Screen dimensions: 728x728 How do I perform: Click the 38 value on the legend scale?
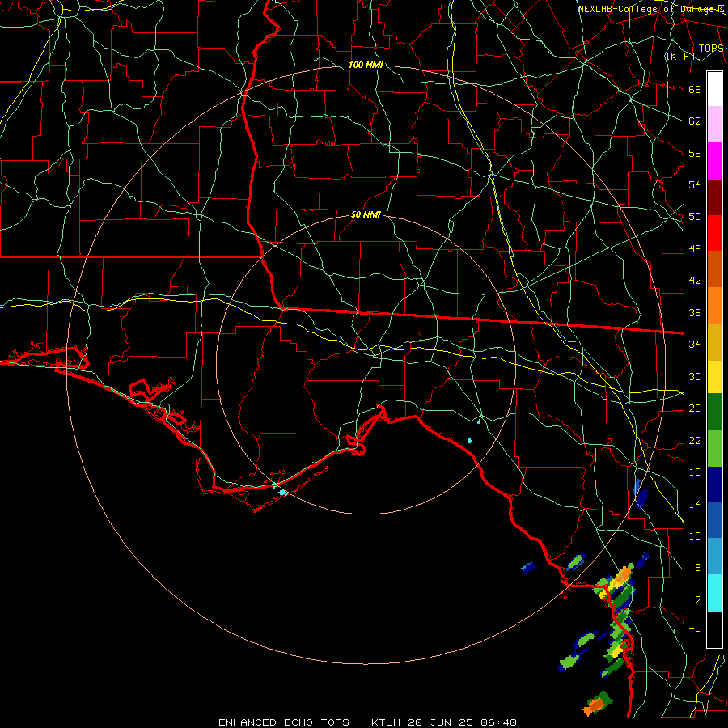coord(695,312)
